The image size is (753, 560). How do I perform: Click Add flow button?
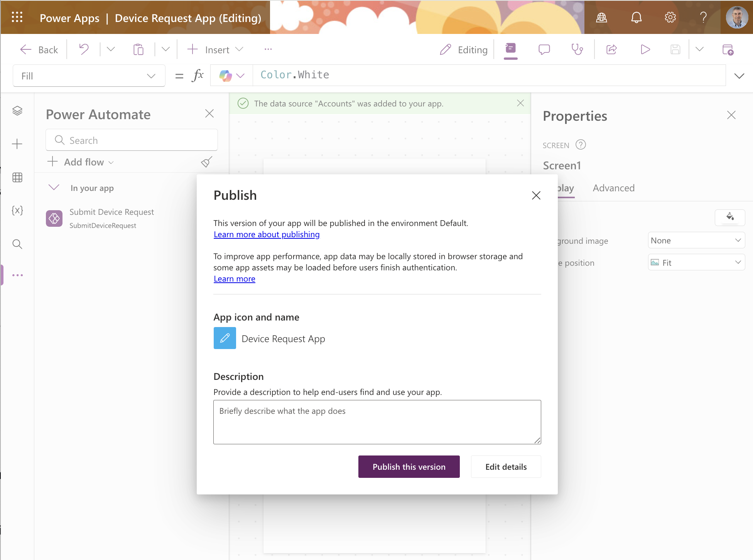80,162
